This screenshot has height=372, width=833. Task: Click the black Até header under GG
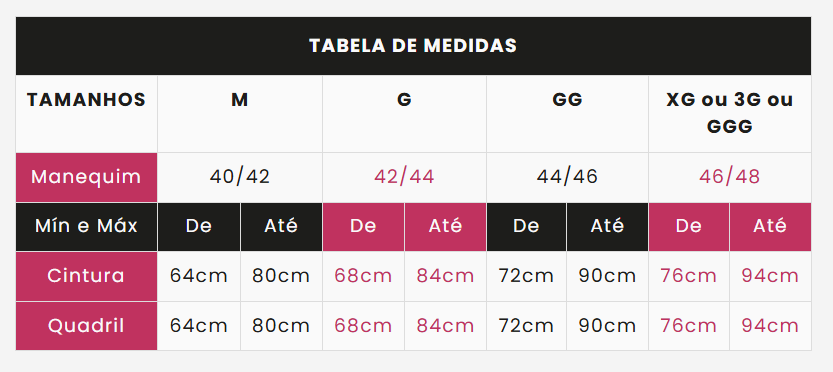coord(607,227)
